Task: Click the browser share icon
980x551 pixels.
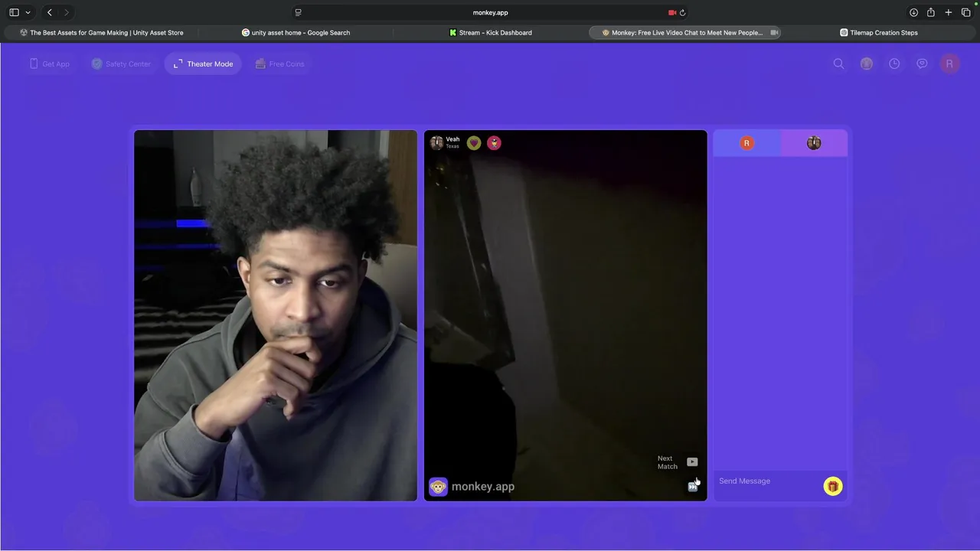Action: coord(931,12)
